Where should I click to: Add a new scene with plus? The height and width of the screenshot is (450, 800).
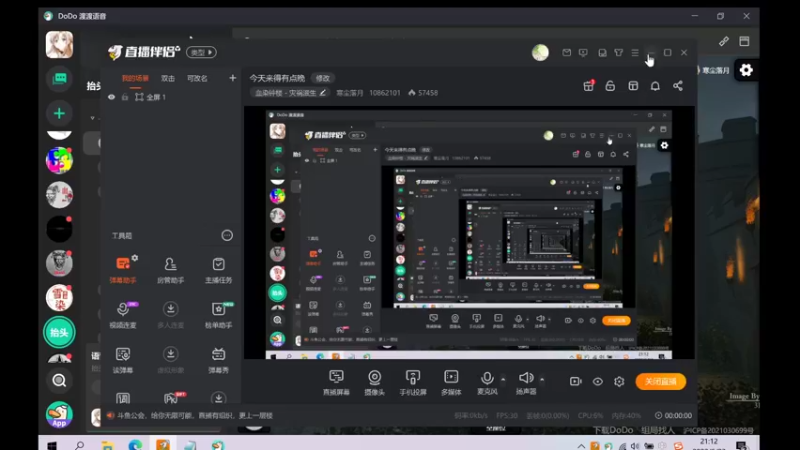233,78
